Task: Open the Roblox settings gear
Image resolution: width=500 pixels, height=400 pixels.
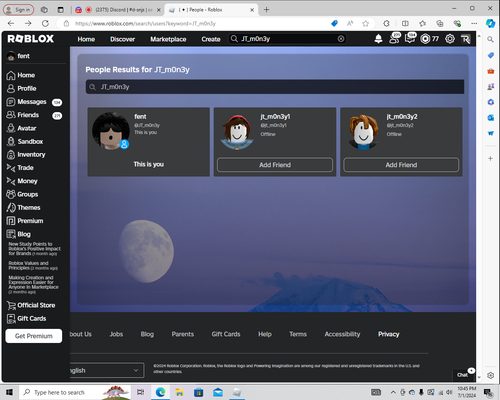Action: click(x=450, y=39)
